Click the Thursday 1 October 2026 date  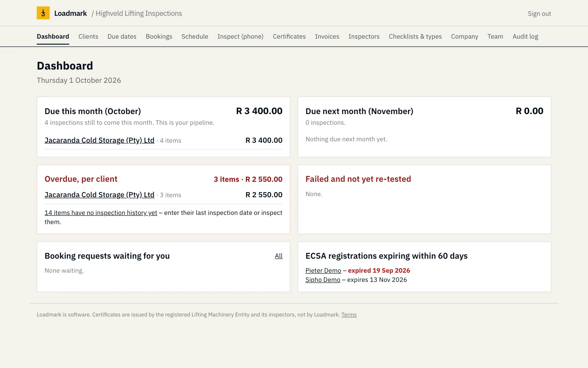[79, 80]
